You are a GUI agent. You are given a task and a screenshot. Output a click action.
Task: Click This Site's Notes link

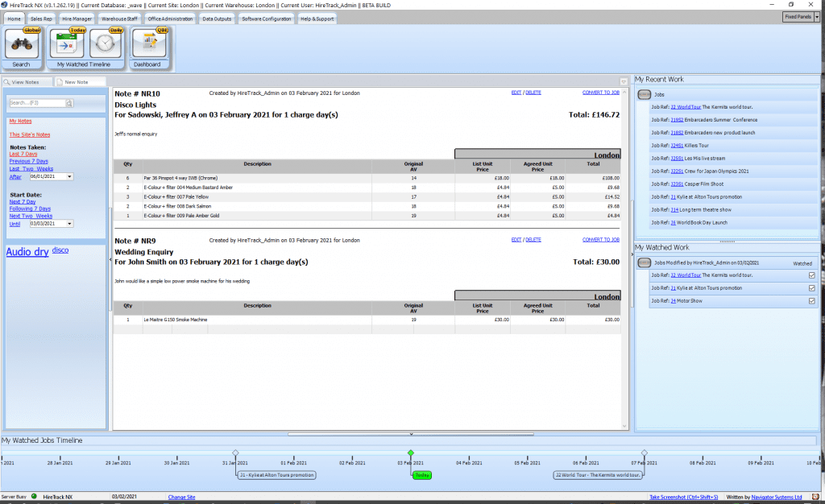pyautogui.click(x=30, y=134)
